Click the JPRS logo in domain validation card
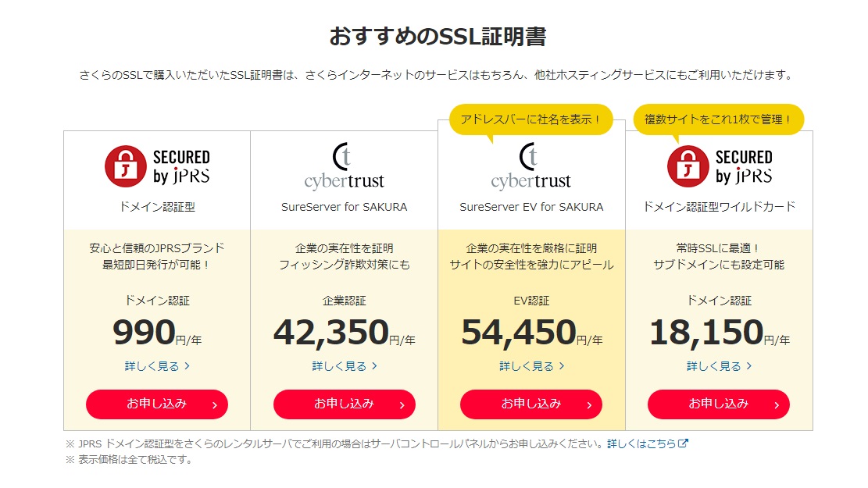Viewport: 868px width, 488px height. click(x=157, y=166)
